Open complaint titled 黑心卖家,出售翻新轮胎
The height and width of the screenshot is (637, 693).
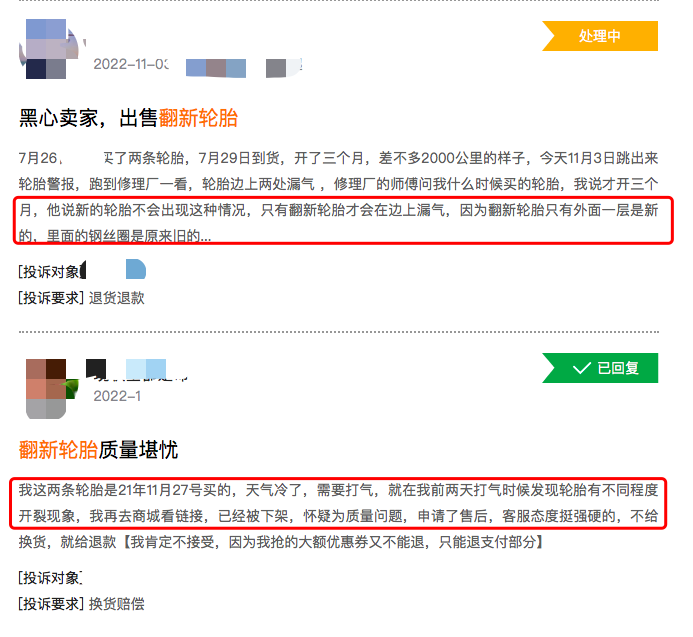[128, 118]
